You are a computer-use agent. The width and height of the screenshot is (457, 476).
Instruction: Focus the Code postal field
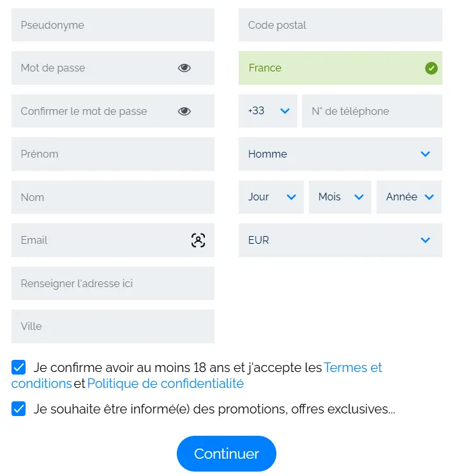340,26
